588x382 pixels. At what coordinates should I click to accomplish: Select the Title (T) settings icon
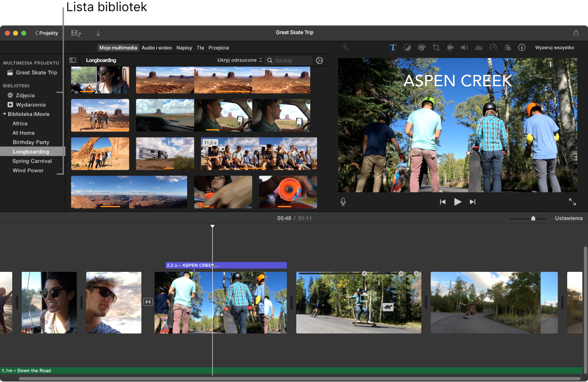coord(393,47)
